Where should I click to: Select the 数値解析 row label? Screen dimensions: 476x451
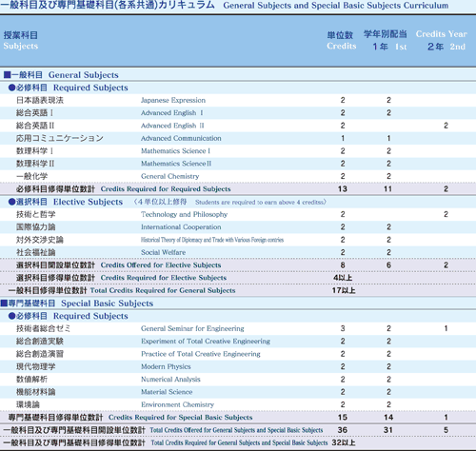32,380
